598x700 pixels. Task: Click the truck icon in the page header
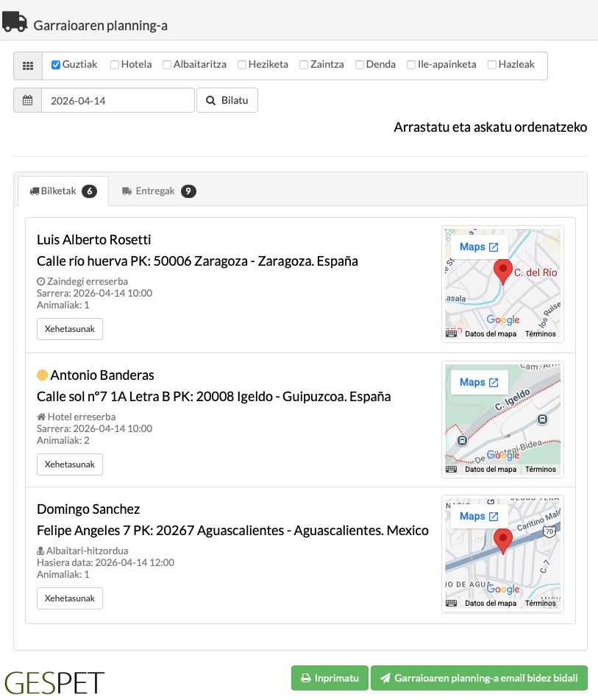15,24
